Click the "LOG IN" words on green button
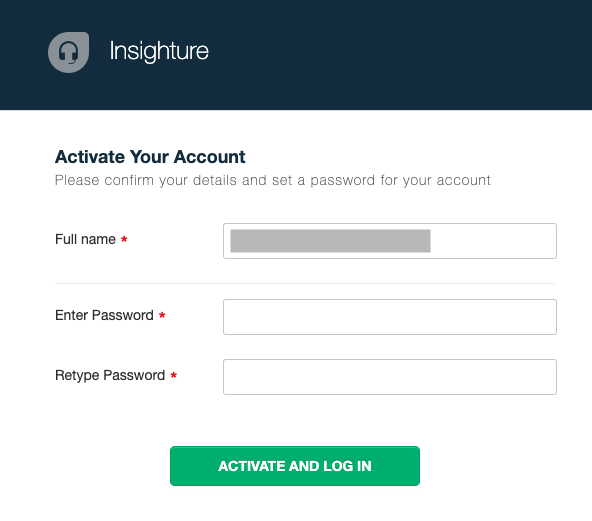 click(347, 466)
